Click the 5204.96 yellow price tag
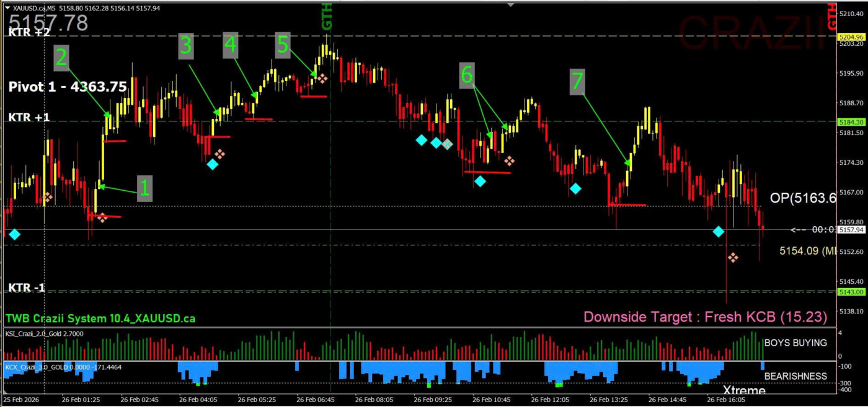 851,37
